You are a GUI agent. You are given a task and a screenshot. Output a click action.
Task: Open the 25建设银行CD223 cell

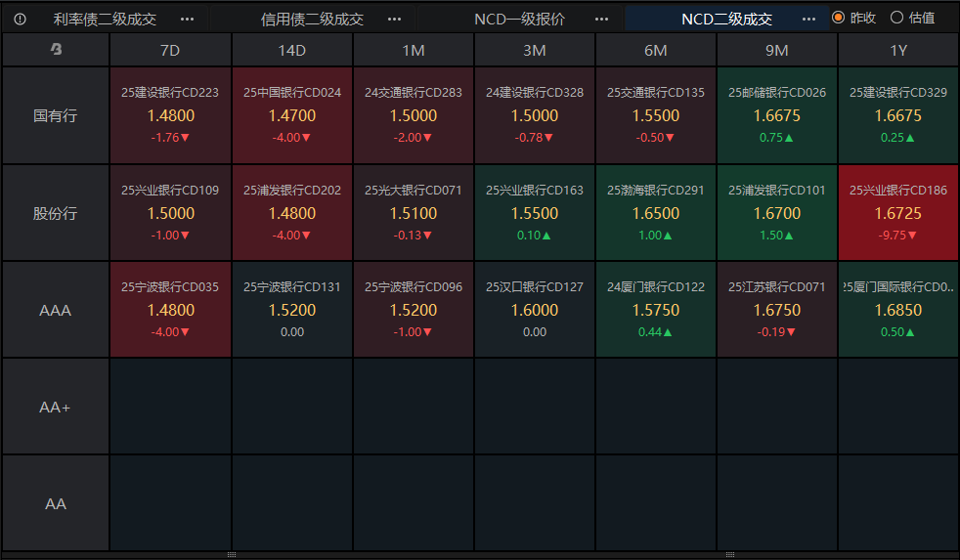170,115
